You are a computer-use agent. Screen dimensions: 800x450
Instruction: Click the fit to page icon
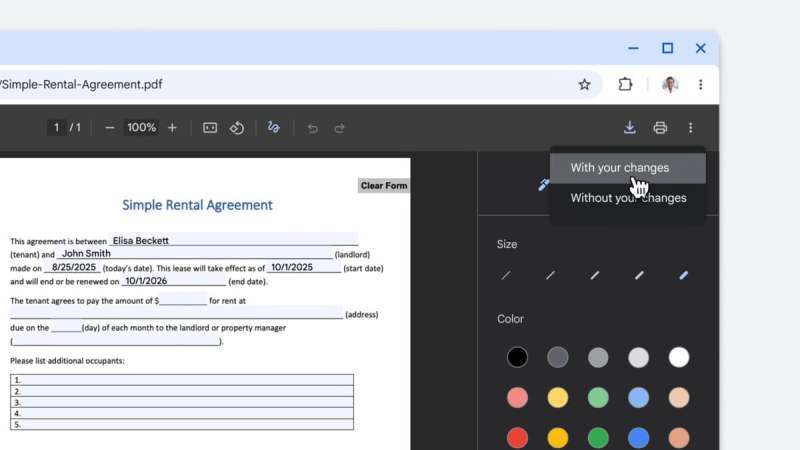click(210, 128)
